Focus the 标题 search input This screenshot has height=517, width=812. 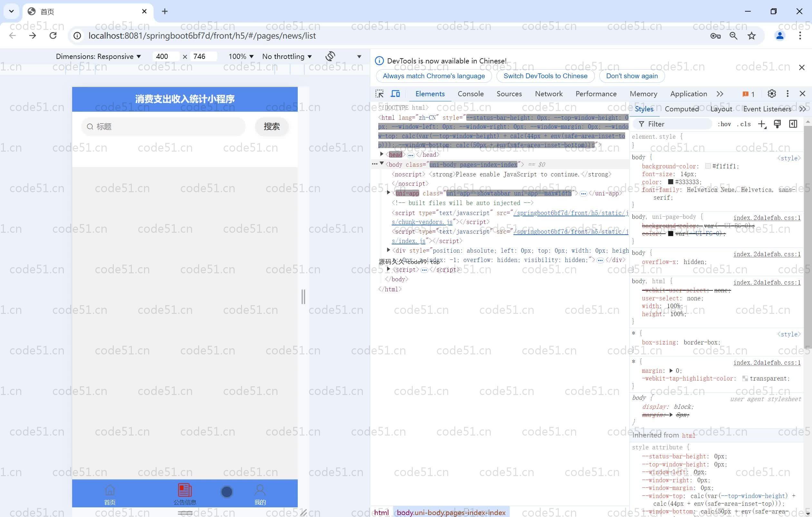pos(164,127)
